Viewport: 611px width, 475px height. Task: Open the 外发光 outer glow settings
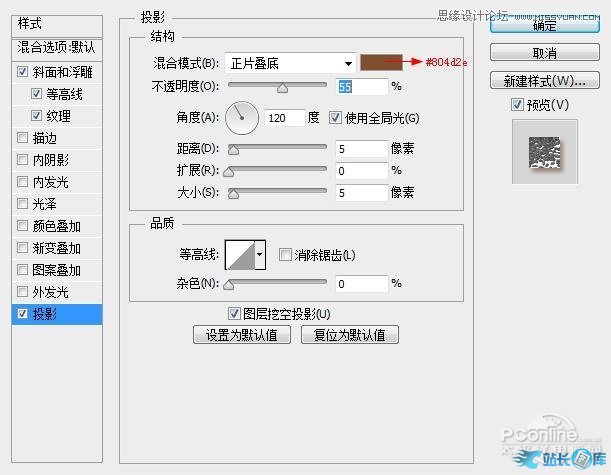(x=50, y=292)
